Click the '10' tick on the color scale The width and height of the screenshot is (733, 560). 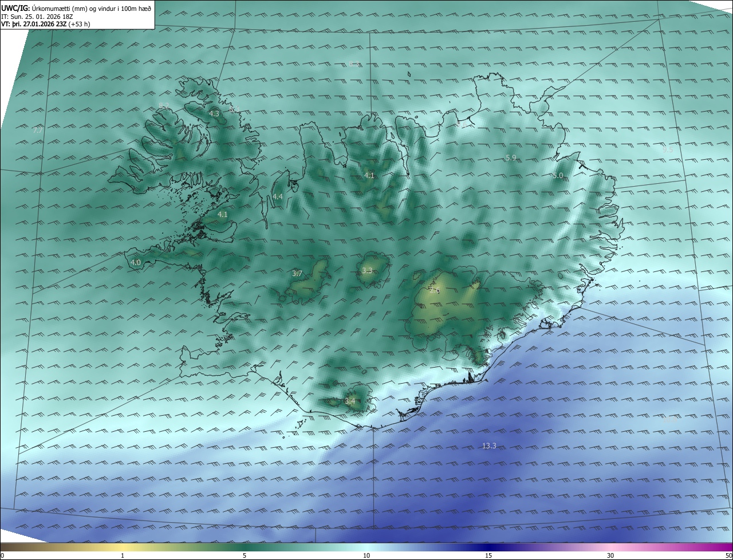pos(366,555)
